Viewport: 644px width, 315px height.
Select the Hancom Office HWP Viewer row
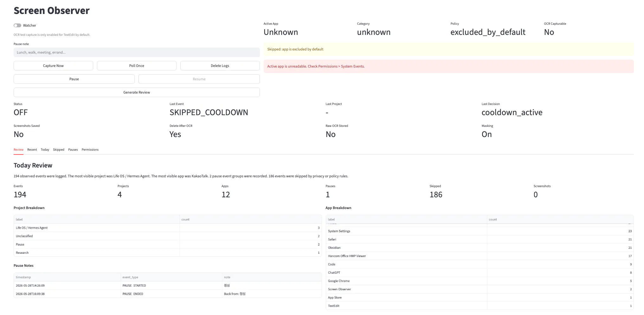click(480, 256)
